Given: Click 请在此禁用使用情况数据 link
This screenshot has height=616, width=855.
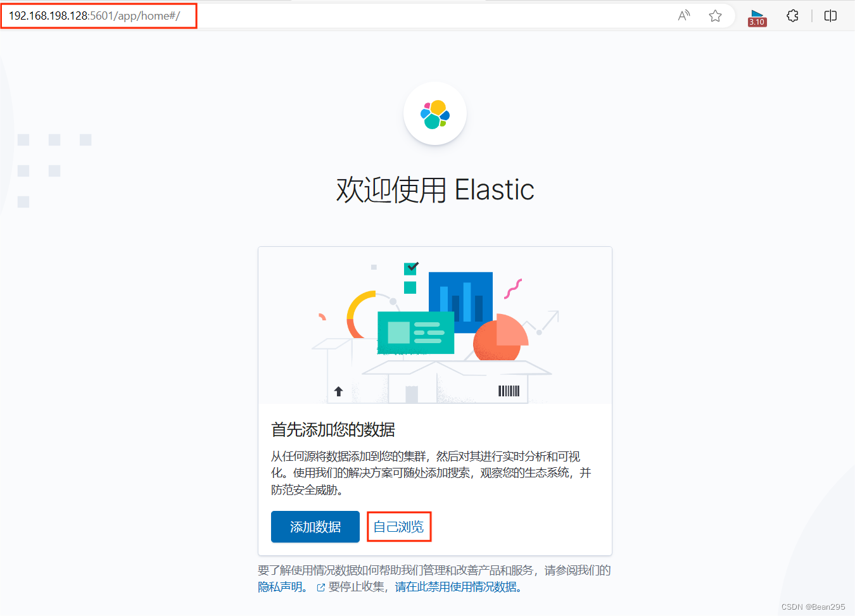Looking at the screenshot, I should point(459,587).
